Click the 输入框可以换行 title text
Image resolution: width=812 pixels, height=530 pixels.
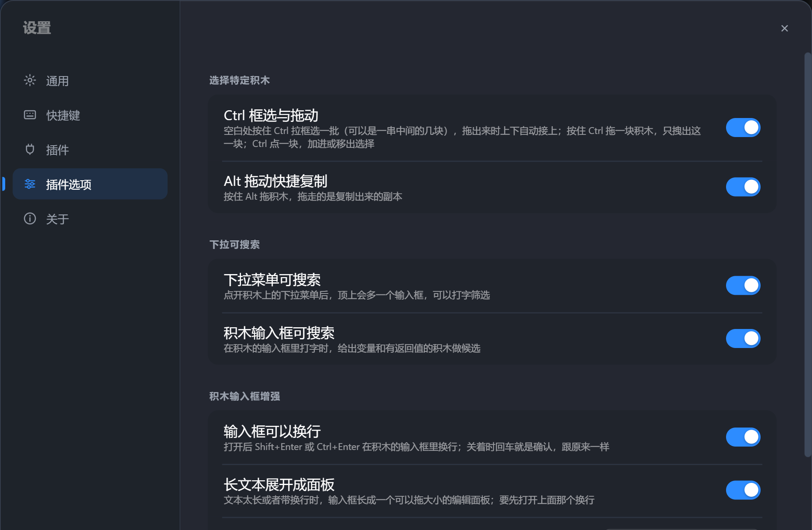coord(272,431)
